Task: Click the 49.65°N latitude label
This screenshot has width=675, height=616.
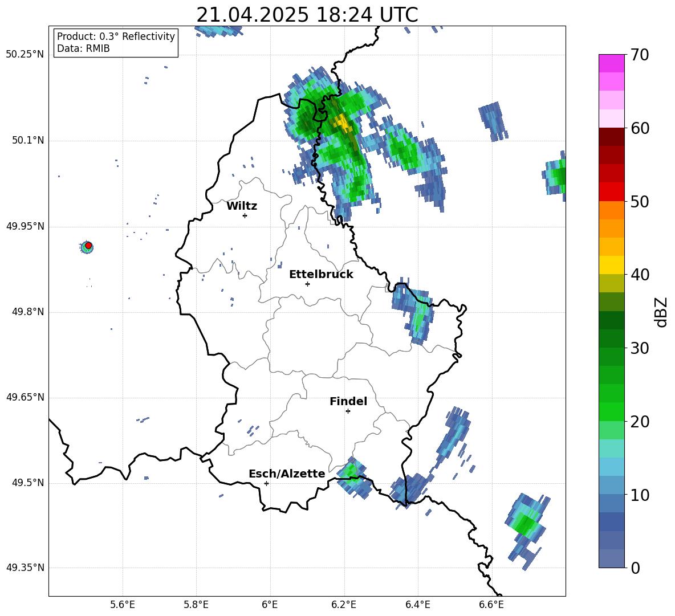Action: [25, 397]
